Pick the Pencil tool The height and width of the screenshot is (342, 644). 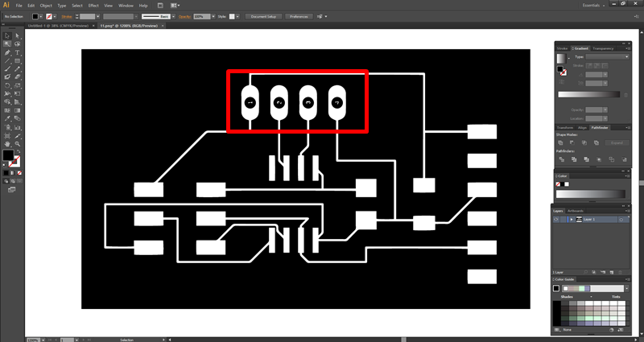18,69
